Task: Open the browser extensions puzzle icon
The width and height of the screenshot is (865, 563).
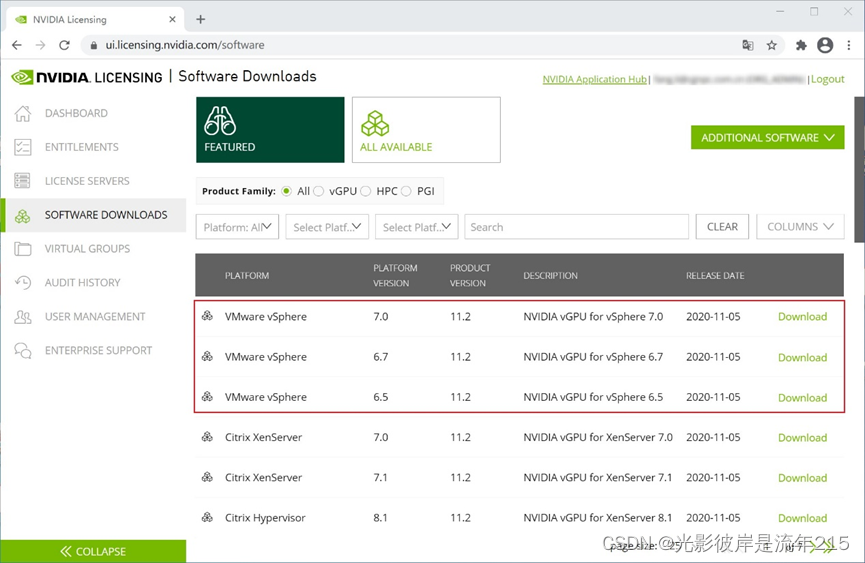Action: coord(801,45)
